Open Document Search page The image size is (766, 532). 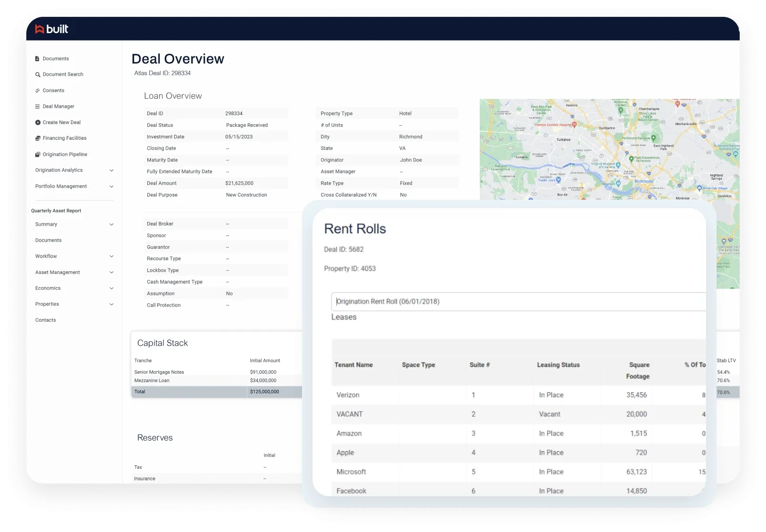pos(63,75)
